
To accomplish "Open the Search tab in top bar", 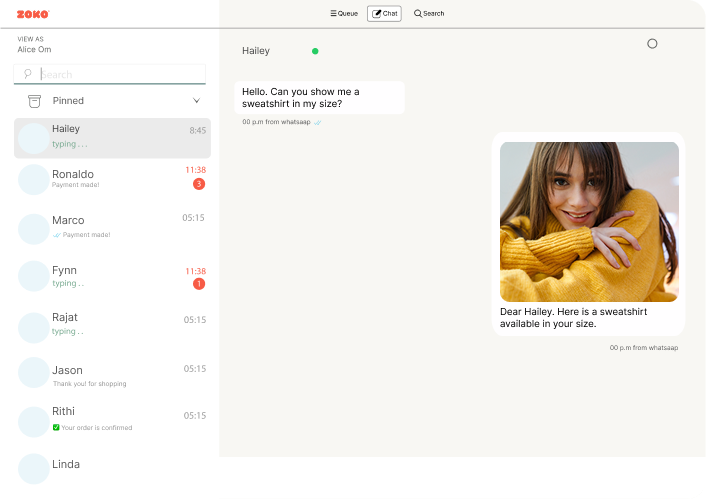I will [429, 14].
